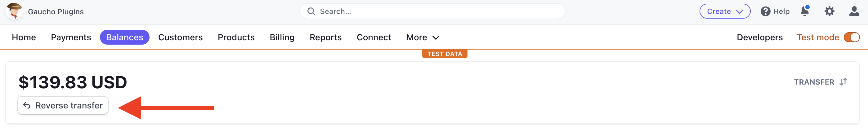This screenshot has height=132, width=868.
Task: Open settings via the gear icon
Action: (x=829, y=11)
